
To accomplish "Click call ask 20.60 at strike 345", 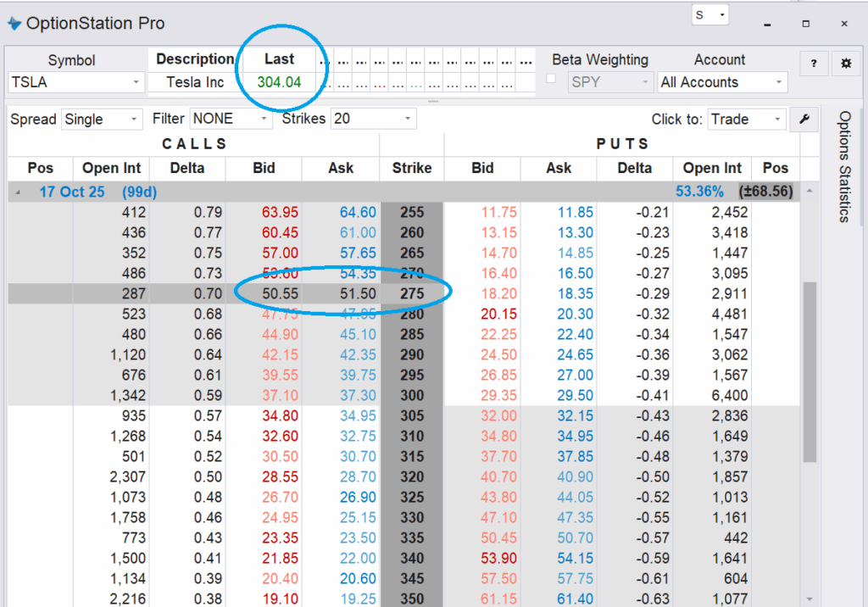I will pos(358,579).
